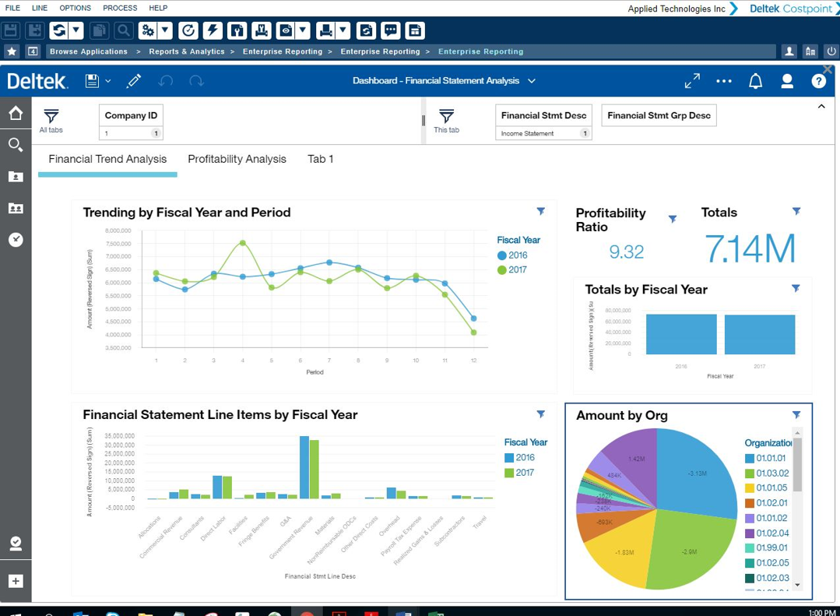Open the notifications bell icon
The width and height of the screenshot is (840, 616).
click(x=755, y=81)
